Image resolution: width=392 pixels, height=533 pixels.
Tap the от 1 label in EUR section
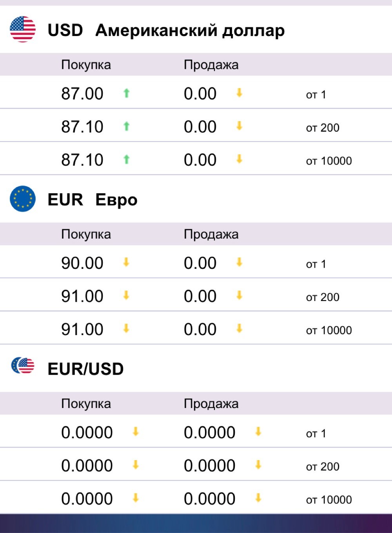(316, 264)
